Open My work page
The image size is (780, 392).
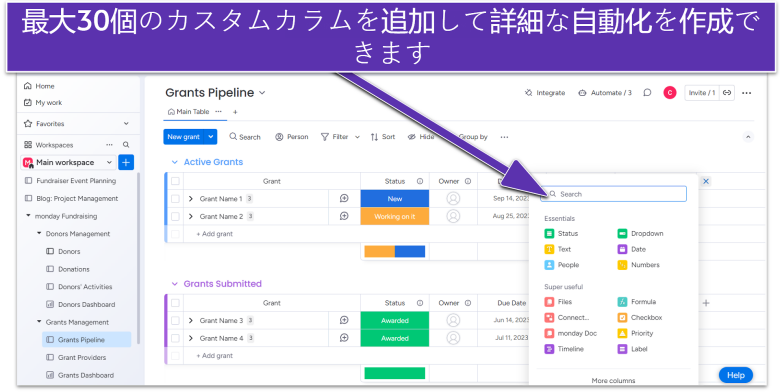point(43,102)
